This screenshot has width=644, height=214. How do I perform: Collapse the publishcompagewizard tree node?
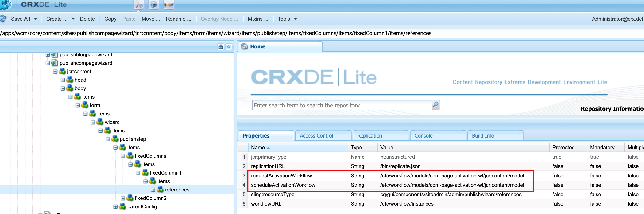point(48,63)
